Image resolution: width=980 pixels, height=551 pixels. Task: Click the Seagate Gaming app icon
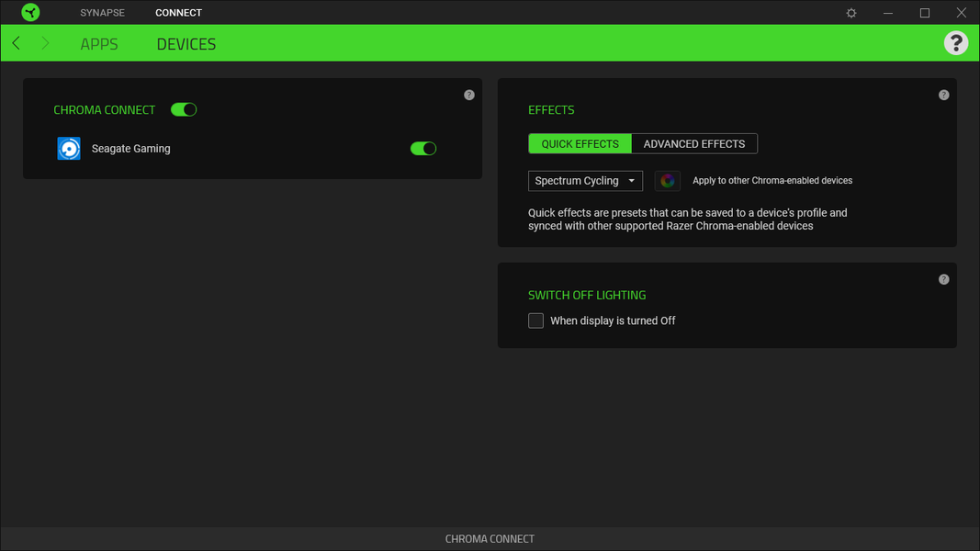click(69, 149)
